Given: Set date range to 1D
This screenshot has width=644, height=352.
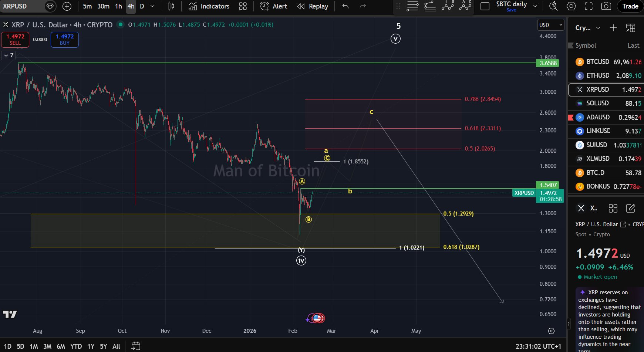Looking at the screenshot, I should [x=7, y=346].
